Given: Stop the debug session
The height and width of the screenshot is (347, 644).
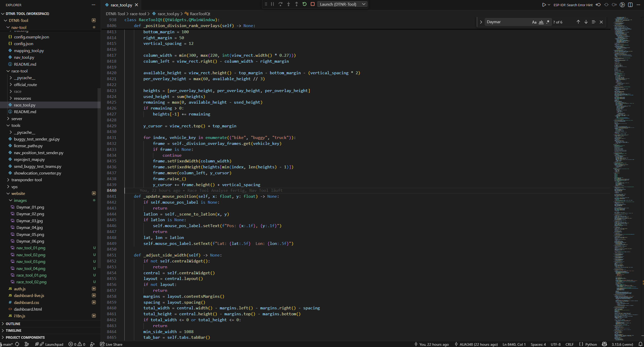Looking at the screenshot, I should click(x=312, y=4).
